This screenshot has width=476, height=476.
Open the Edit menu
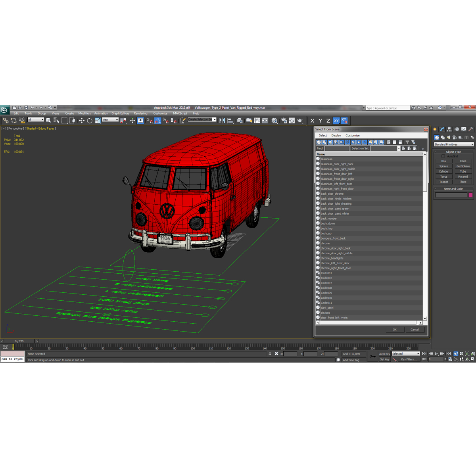[x=16, y=113]
